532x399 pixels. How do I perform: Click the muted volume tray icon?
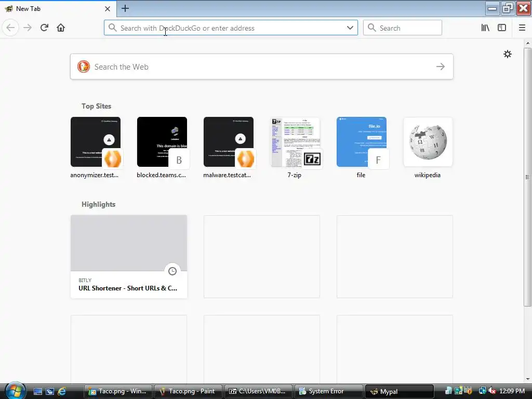click(493, 391)
